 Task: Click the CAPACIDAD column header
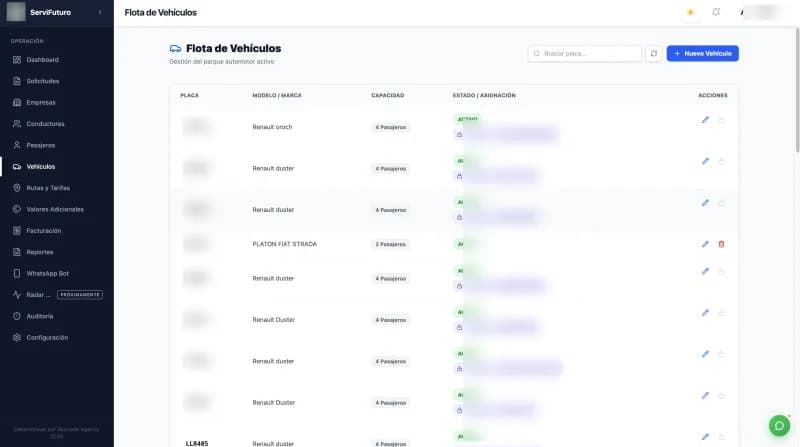[388, 95]
